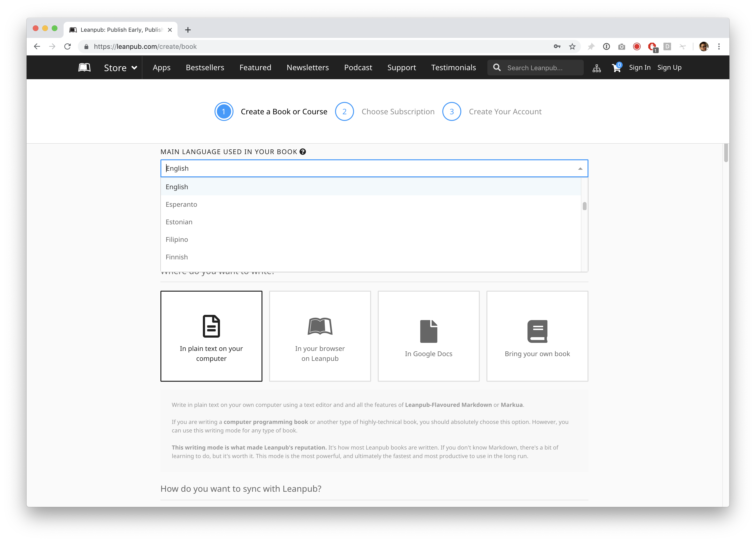Select Estonian in the dropdown
756x542 pixels.
371,222
